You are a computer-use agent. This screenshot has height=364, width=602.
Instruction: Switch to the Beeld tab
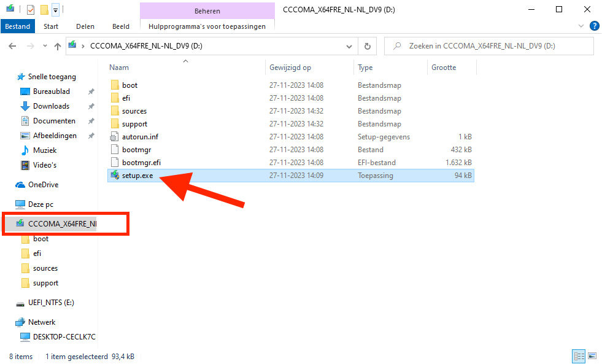click(x=120, y=26)
